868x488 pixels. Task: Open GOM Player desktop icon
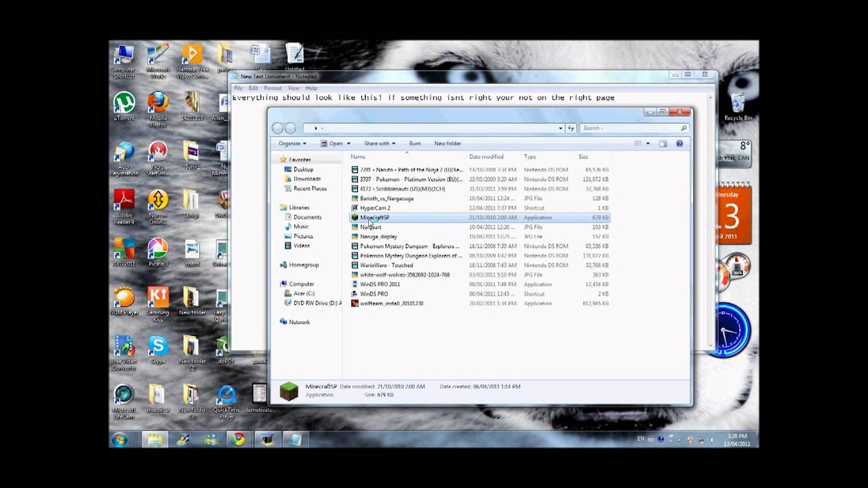124,301
